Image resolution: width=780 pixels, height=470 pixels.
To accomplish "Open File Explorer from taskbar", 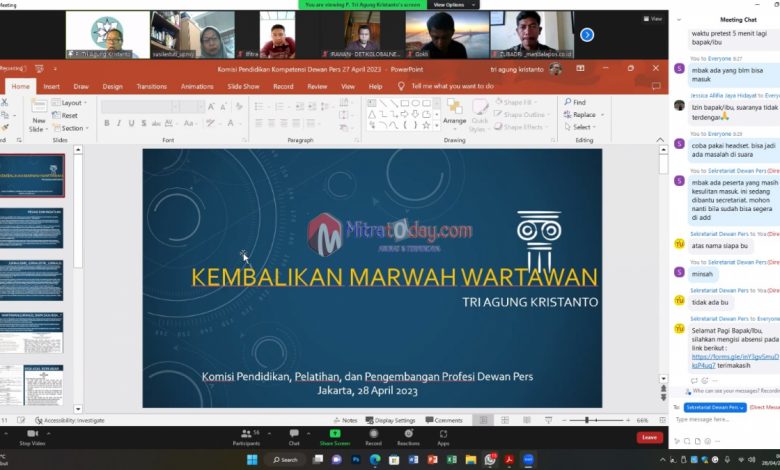I will point(471,460).
